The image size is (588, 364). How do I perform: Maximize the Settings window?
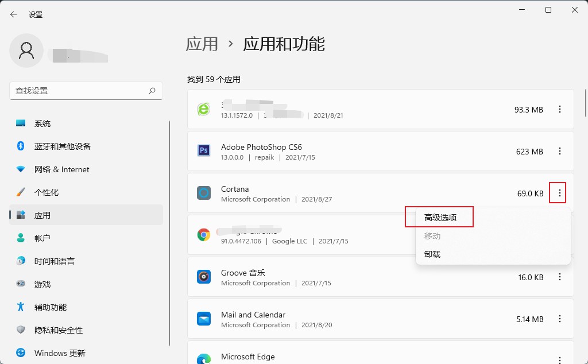click(x=548, y=10)
